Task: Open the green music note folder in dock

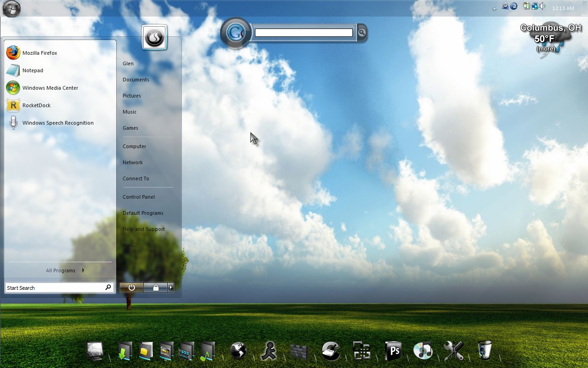Action: click(x=207, y=351)
